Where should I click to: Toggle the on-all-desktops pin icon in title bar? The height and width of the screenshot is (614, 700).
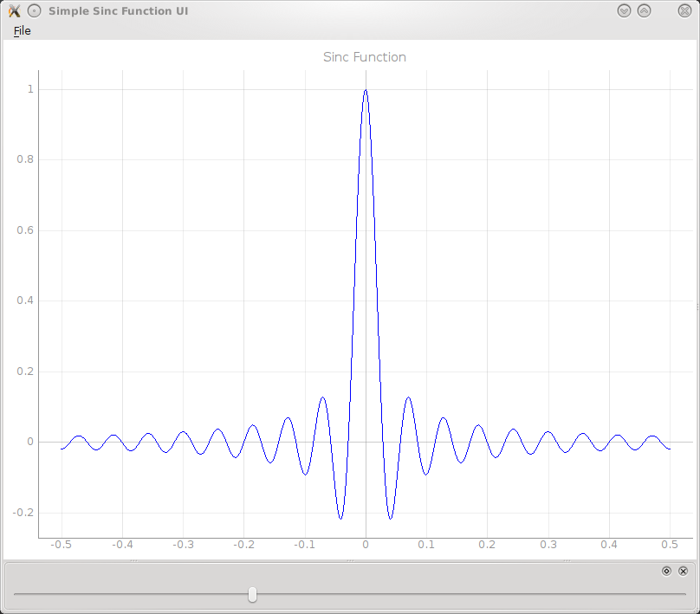(35, 11)
